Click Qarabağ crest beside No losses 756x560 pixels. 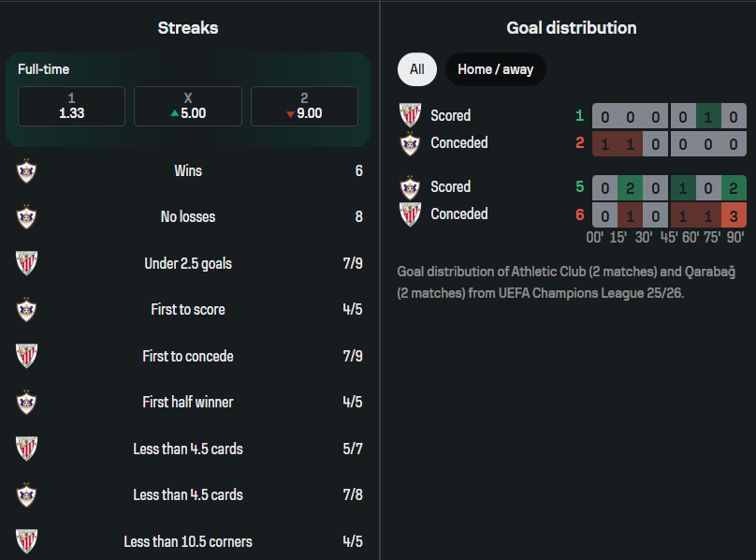pyautogui.click(x=26, y=217)
